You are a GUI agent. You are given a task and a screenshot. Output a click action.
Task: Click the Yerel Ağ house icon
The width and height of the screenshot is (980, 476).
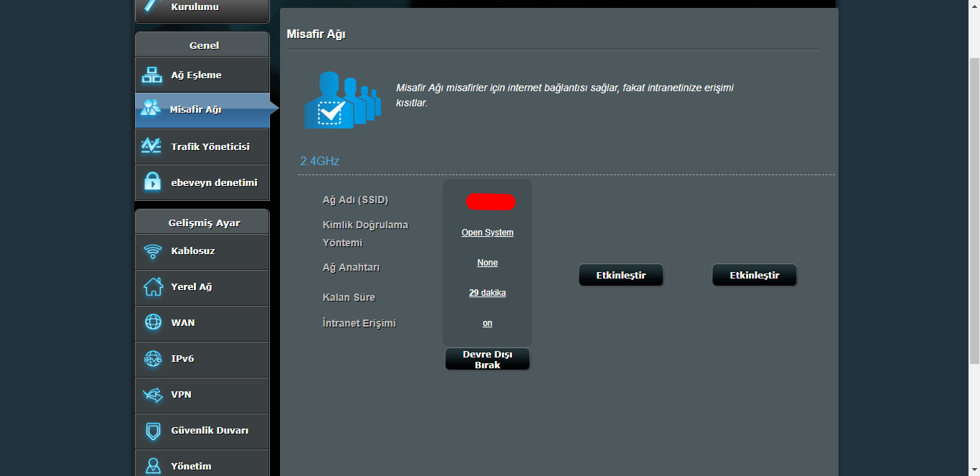pyautogui.click(x=153, y=286)
